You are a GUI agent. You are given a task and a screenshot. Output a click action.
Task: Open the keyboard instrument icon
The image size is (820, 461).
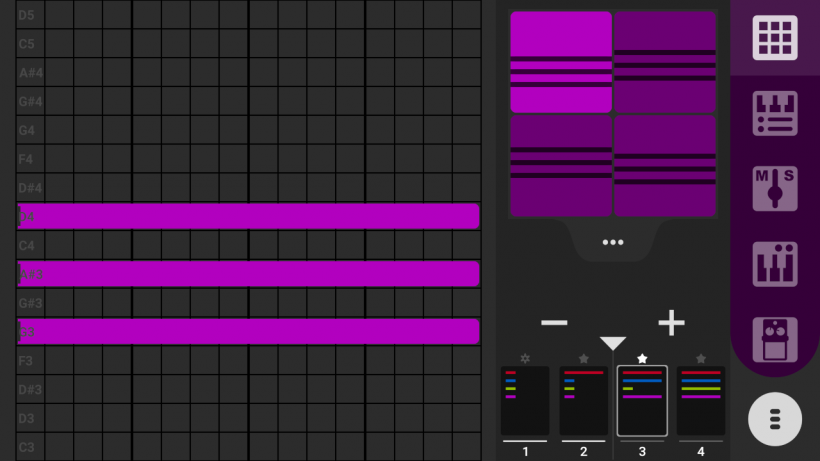775,264
